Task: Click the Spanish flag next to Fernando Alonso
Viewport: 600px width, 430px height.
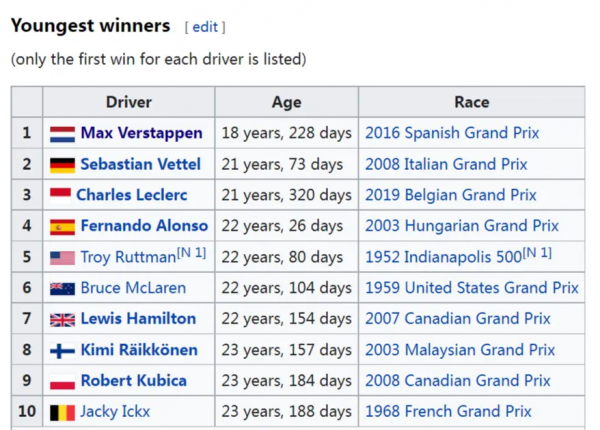Action: tap(62, 226)
